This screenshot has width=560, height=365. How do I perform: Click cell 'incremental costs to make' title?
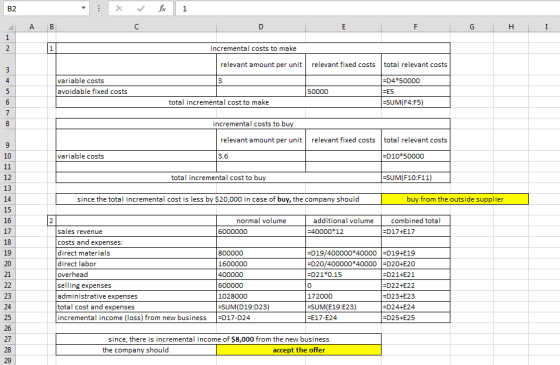coord(253,48)
